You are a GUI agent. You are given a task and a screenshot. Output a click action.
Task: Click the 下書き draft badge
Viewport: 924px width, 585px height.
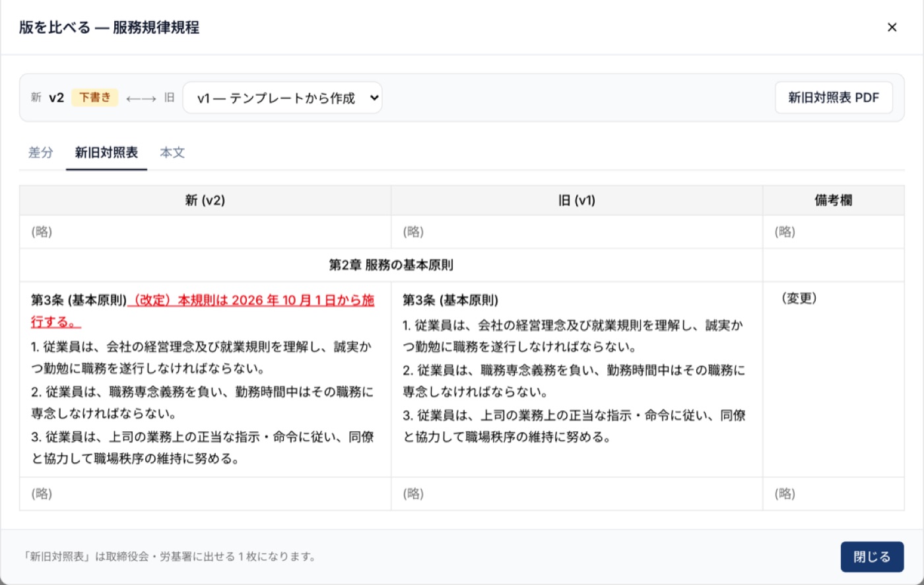tap(95, 98)
